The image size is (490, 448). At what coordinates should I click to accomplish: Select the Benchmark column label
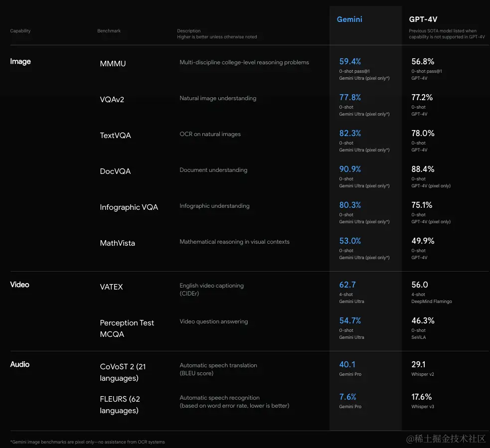pos(109,30)
